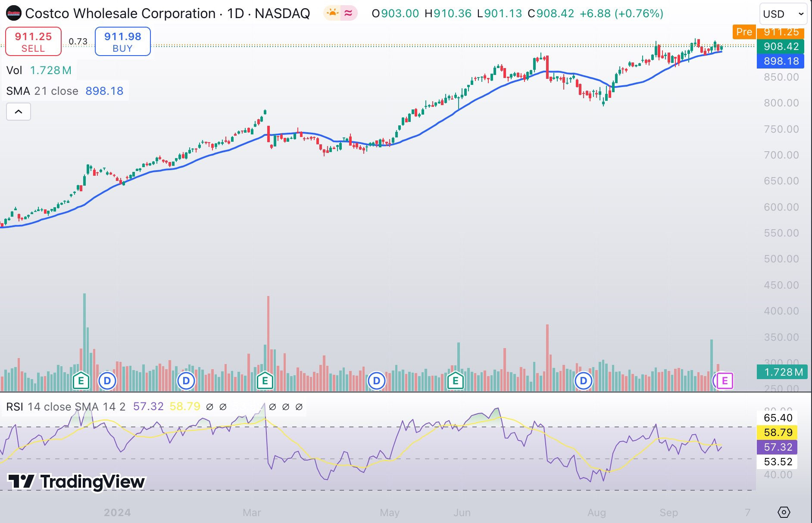Viewport: 812px width, 523px height.
Task: Click the dividend D marker nearest the May label
Action: pyautogui.click(x=377, y=381)
